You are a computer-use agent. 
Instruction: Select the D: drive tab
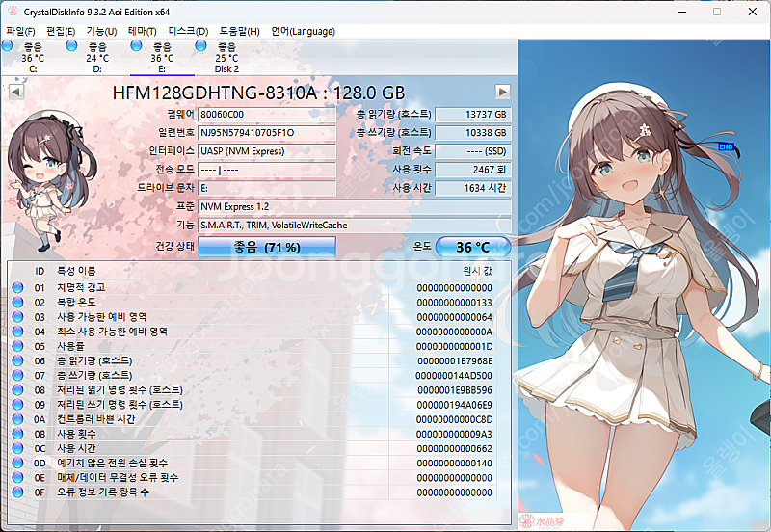point(97,58)
